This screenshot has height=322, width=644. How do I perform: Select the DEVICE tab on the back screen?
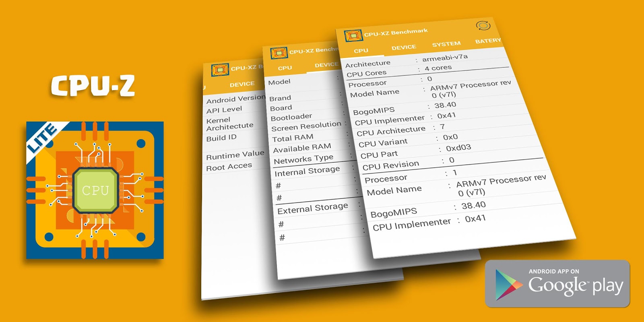242,84
